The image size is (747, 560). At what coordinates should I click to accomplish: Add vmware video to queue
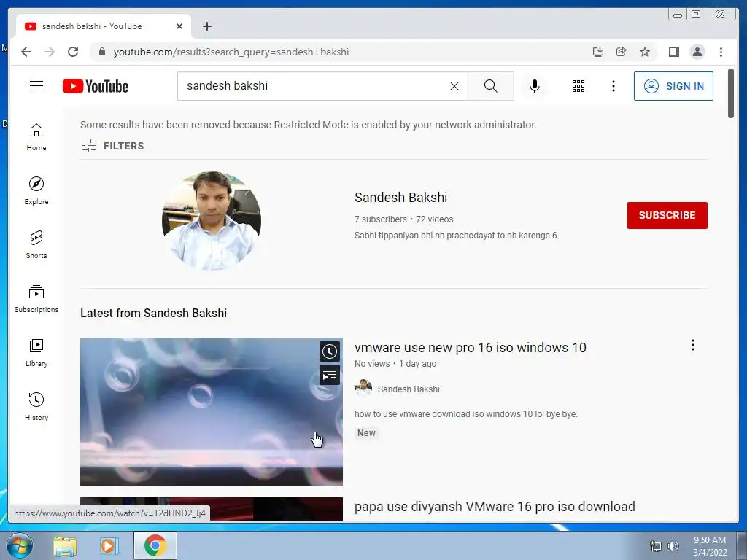click(330, 376)
